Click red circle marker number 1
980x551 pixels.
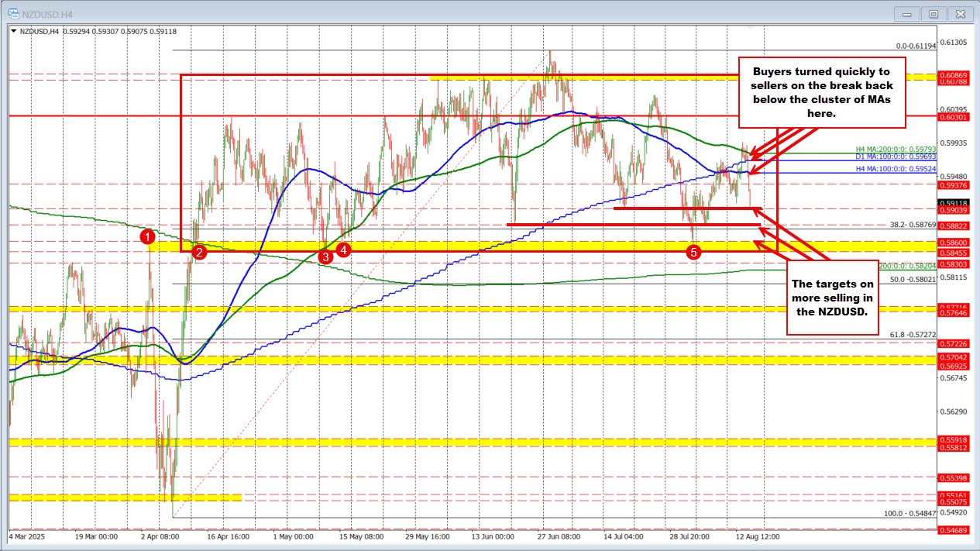(x=151, y=236)
